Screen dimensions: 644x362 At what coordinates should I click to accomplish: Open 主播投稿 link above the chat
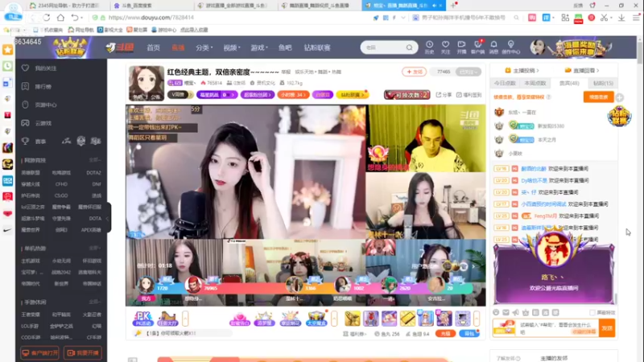coord(522,71)
